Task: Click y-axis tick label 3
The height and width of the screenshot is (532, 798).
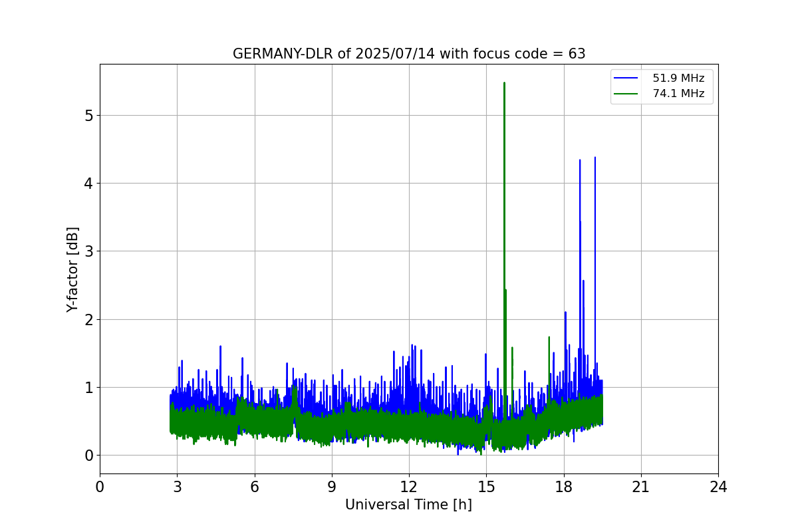Action: pyautogui.click(x=88, y=251)
